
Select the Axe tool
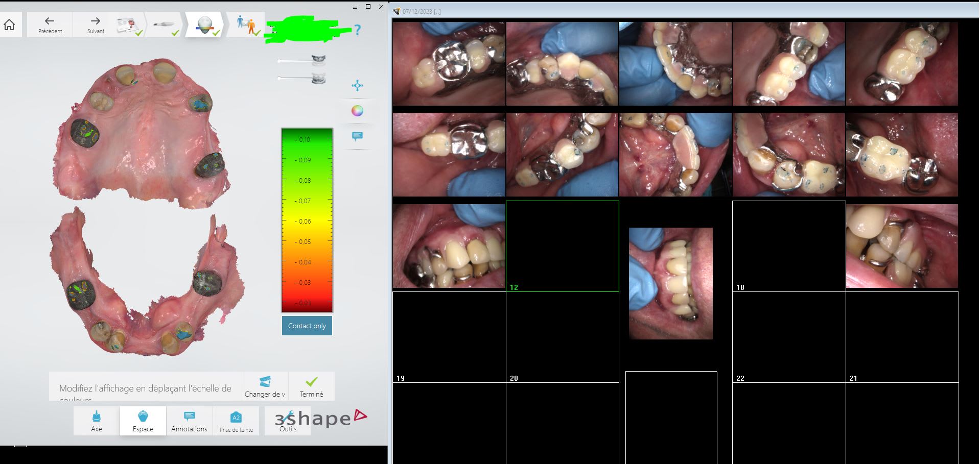pos(97,421)
